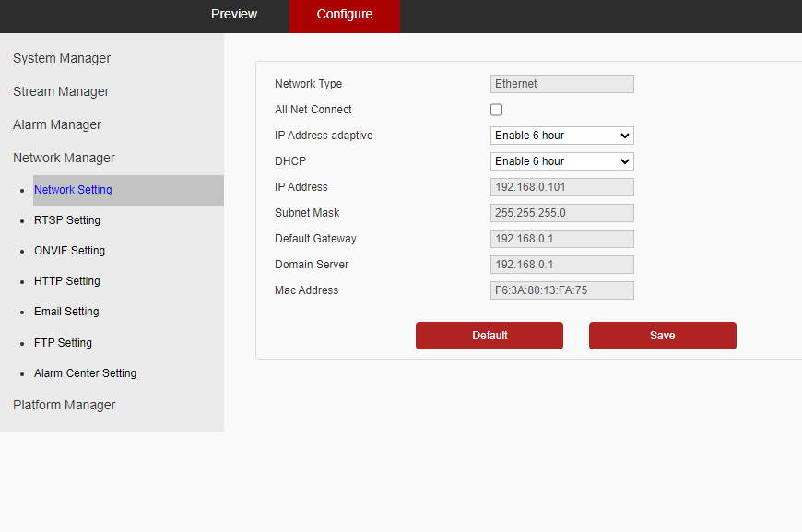Screen dimensions: 802x532
Task: Go to RTSP Setting
Action: [67, 220]
